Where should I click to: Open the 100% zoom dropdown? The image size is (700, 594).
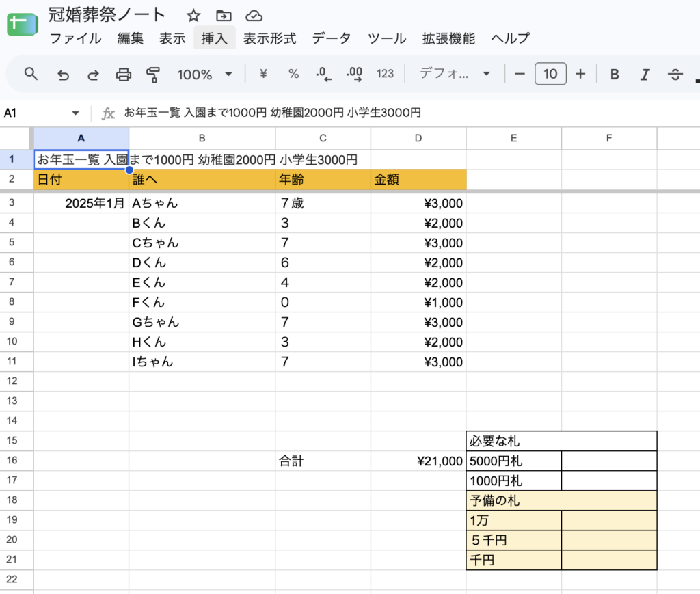click(205, 74)
